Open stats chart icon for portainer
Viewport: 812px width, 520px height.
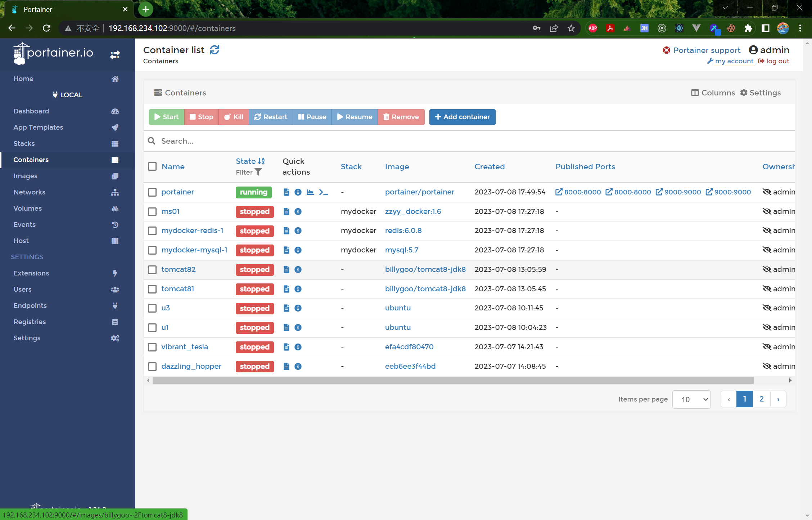click(x=310, y=192)
